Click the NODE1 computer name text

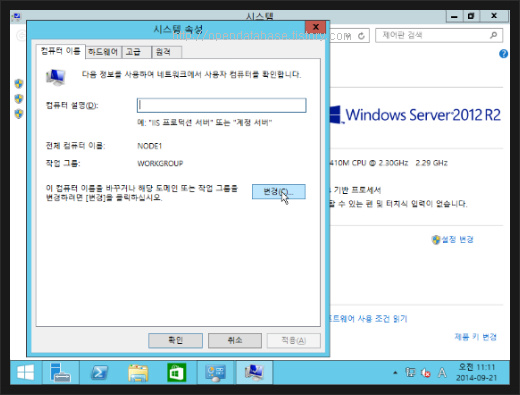tap(150, 146)
